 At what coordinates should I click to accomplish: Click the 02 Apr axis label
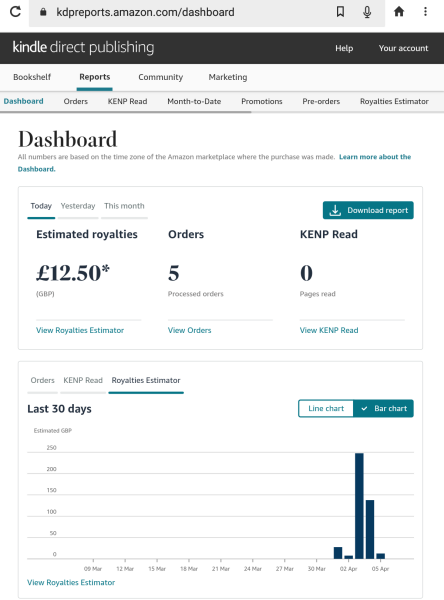[x=348, y=569]
